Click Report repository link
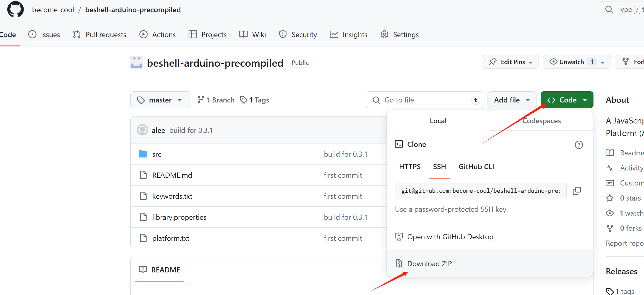644x295 pixels. (x=625, y=243)
